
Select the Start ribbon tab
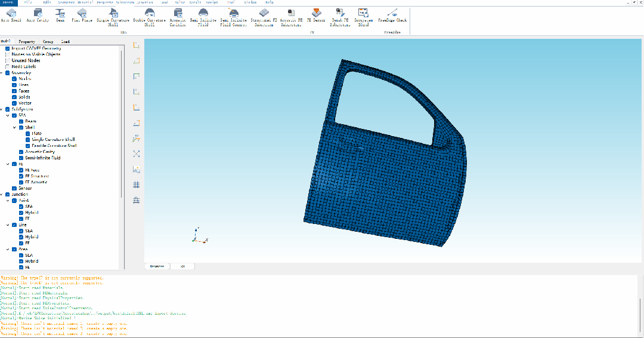(8, 2)
